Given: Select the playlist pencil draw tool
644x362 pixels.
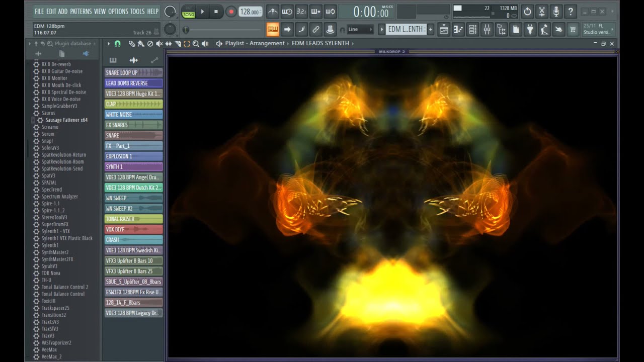Looking at the screenshot, I should pyautogui.click(x=131, y=44).
